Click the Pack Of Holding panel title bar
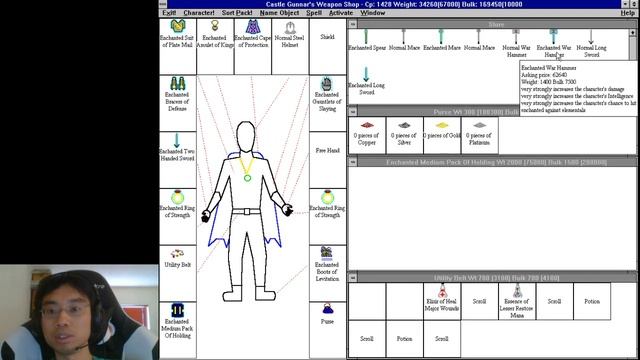The image size is (640, 360). click(x=496, y=162)
